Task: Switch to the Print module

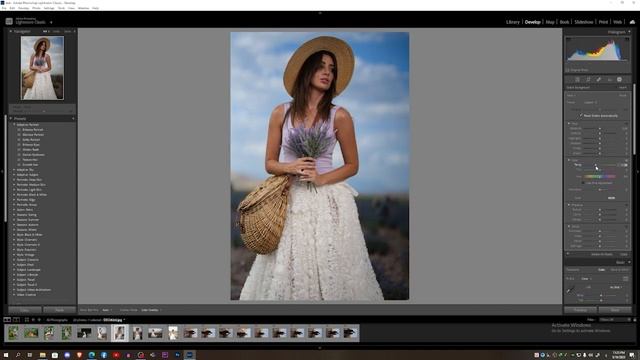Action: (603, 22)
